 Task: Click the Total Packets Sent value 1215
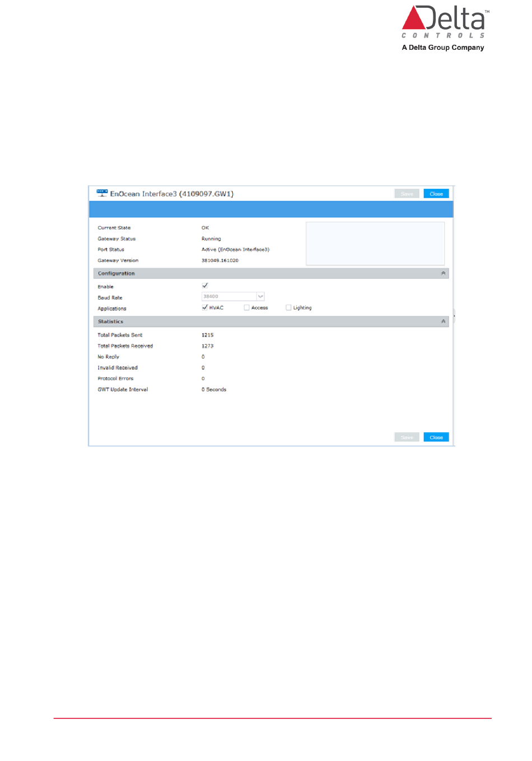pyautogui.click(x=208, y=335)
